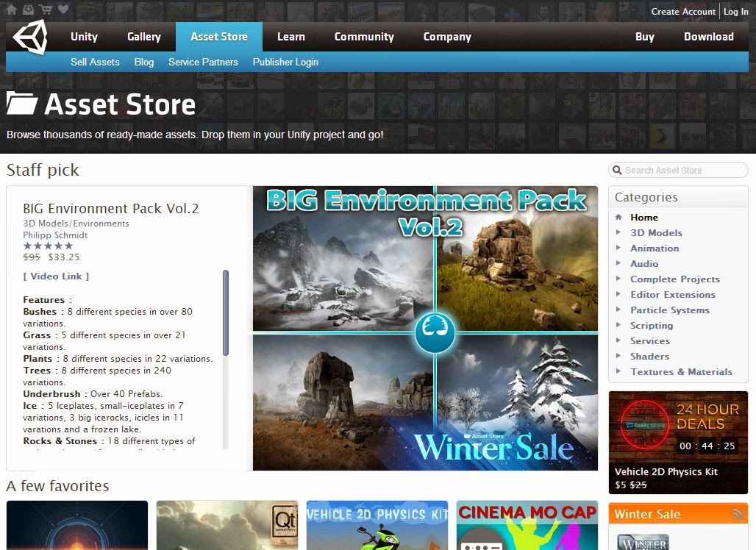Focus the Search Asset Store field
The image size is (756, 550).
(x=678, y=170)
